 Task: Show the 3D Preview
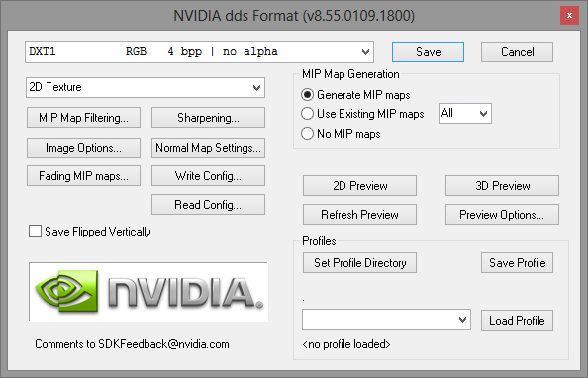(x=502, y=186)
